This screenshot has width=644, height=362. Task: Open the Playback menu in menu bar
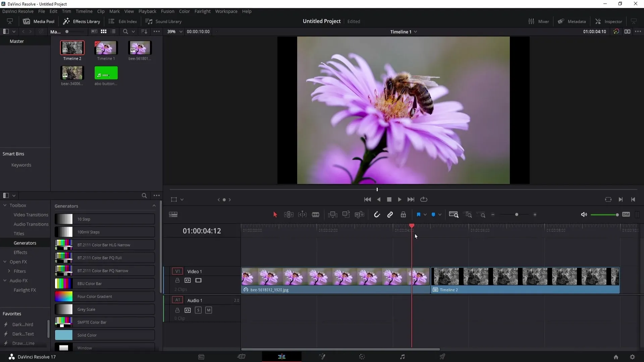point(147,11)
